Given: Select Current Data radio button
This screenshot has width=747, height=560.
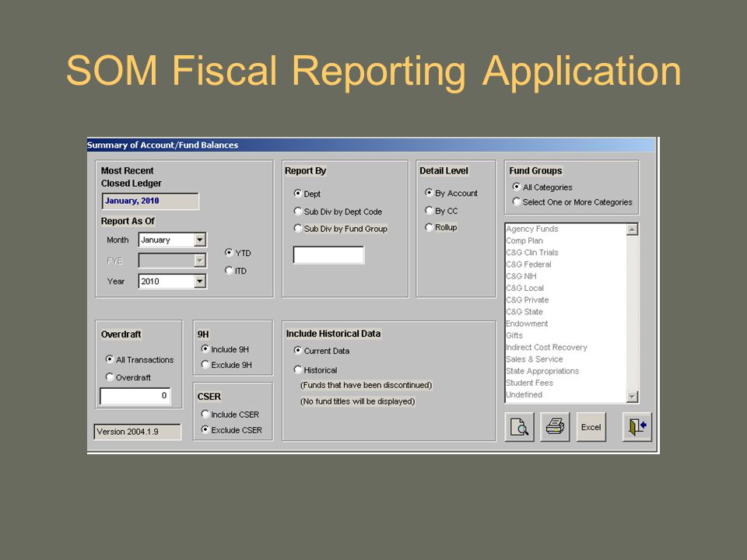Looking at the screenshot, I should [298, 350].
